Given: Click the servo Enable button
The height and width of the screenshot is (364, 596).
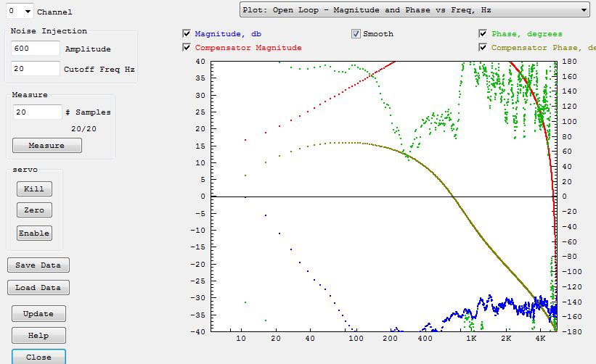Looking at the screenshot, I should [34, 233].
